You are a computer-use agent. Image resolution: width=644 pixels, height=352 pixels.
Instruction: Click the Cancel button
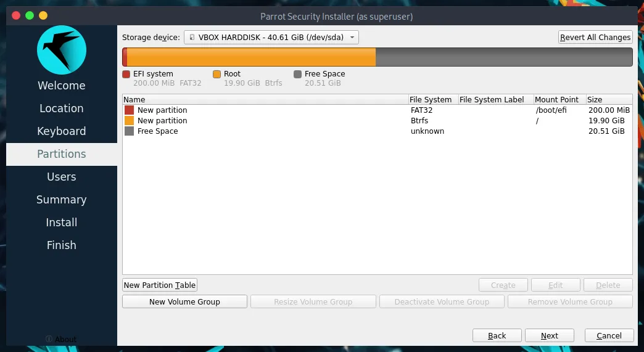pyautogui.click(x=609, y=335)
